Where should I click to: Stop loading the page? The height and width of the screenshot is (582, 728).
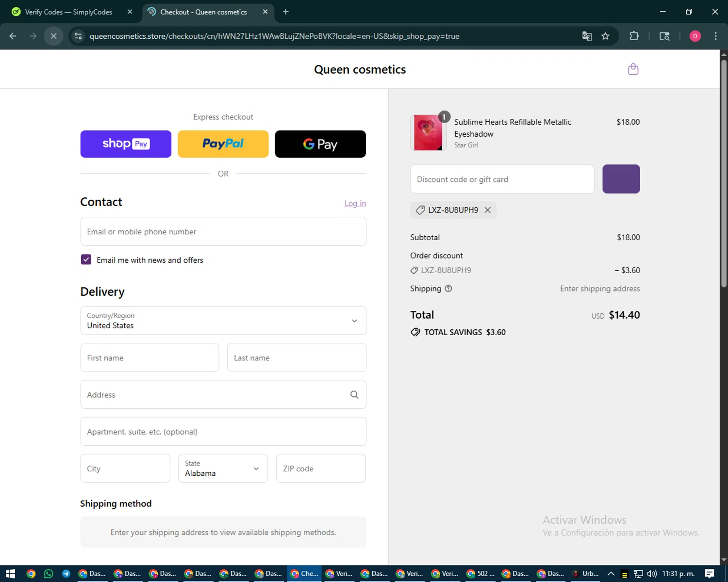(x=53, y=36)
